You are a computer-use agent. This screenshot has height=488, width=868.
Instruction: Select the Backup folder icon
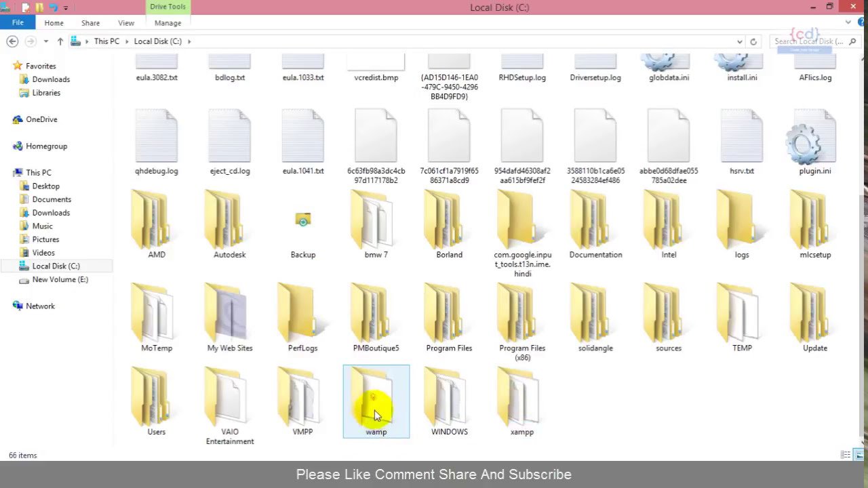pyautogui.click(x=303, y=220)
